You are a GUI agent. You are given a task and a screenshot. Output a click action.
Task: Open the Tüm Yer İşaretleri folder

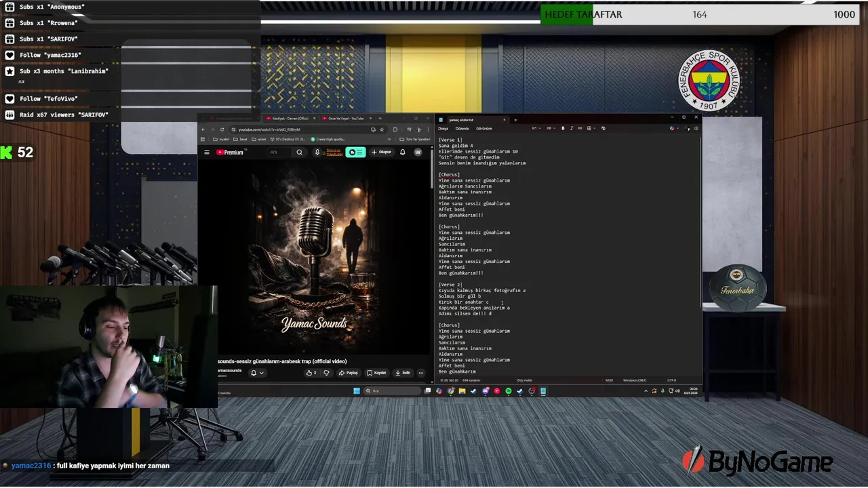click(415, 139)
